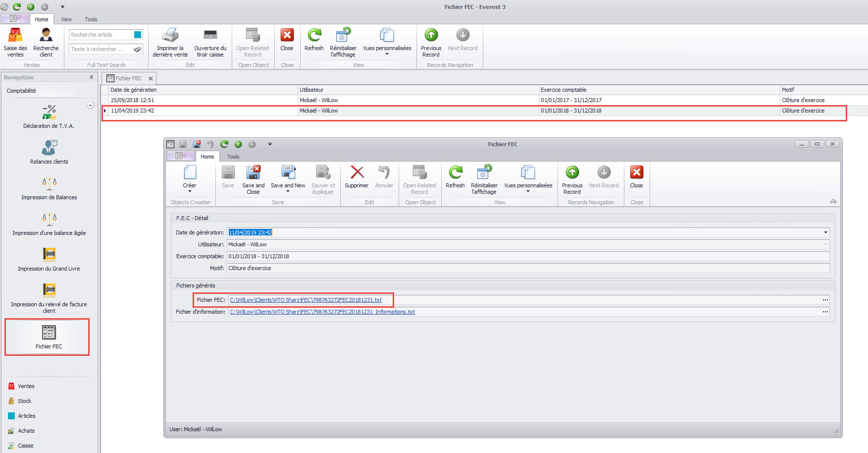This screenshot has height=453, width=868.
Task: Switch to the View tab in the main ribbon
Action: (x=66, y=19)
